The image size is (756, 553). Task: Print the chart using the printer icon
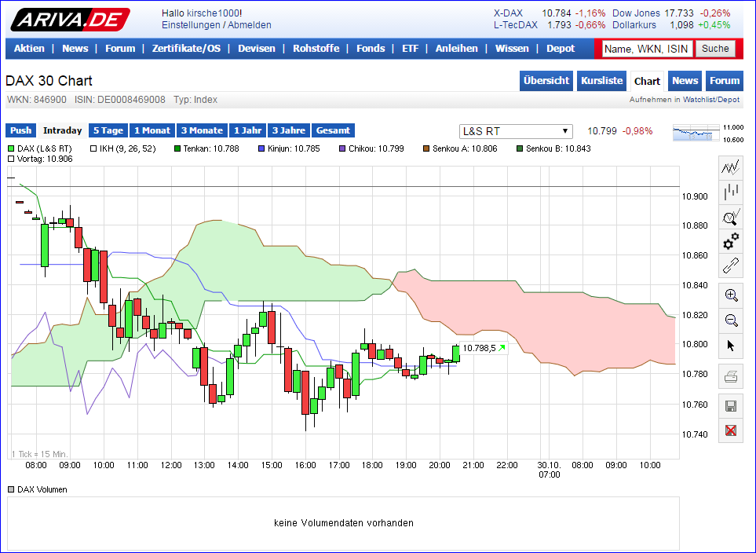click(730, 375)
